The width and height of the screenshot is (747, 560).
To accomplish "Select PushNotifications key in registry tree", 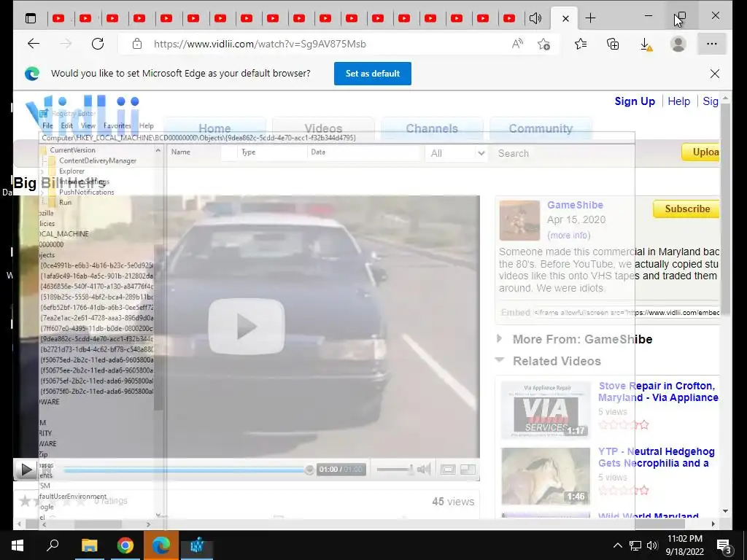I will click(87, 192).
